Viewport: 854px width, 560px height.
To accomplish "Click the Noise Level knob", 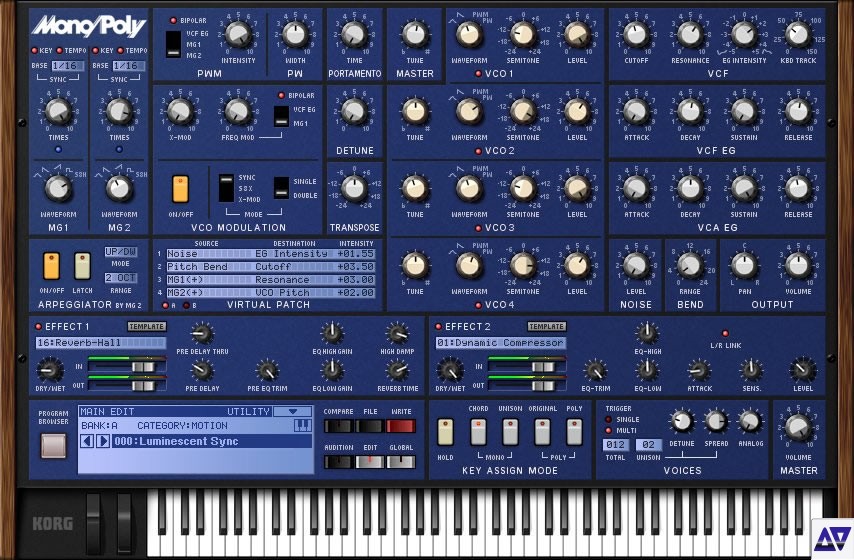I will tap(636, 265).
